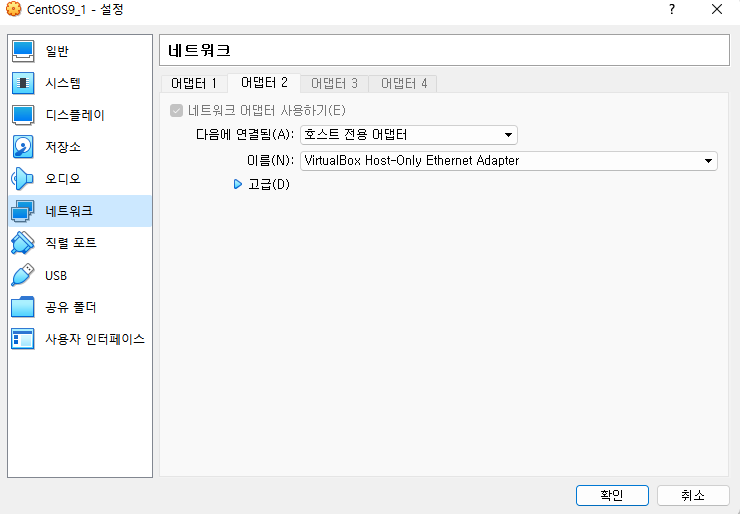Click the 저장소 disk icon
This screenshot has width=740, height=514.
pos(23,147)
